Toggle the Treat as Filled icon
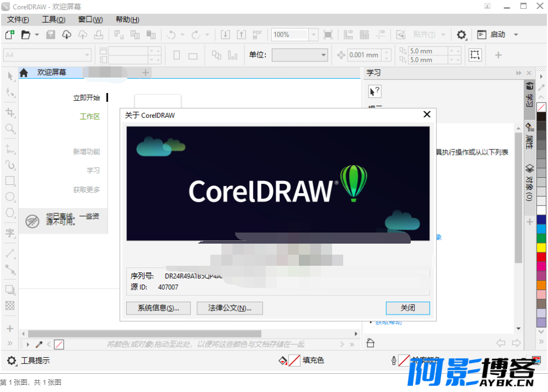Image resolution: width=548 pixels, height=392 pixels. 475,55
